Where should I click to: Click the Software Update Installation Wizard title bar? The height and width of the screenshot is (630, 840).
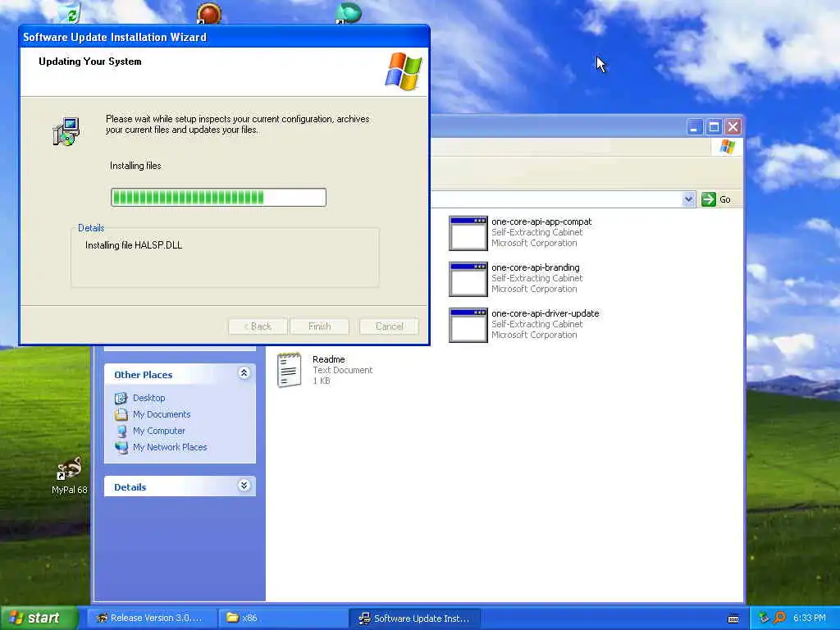coord(225,37)
